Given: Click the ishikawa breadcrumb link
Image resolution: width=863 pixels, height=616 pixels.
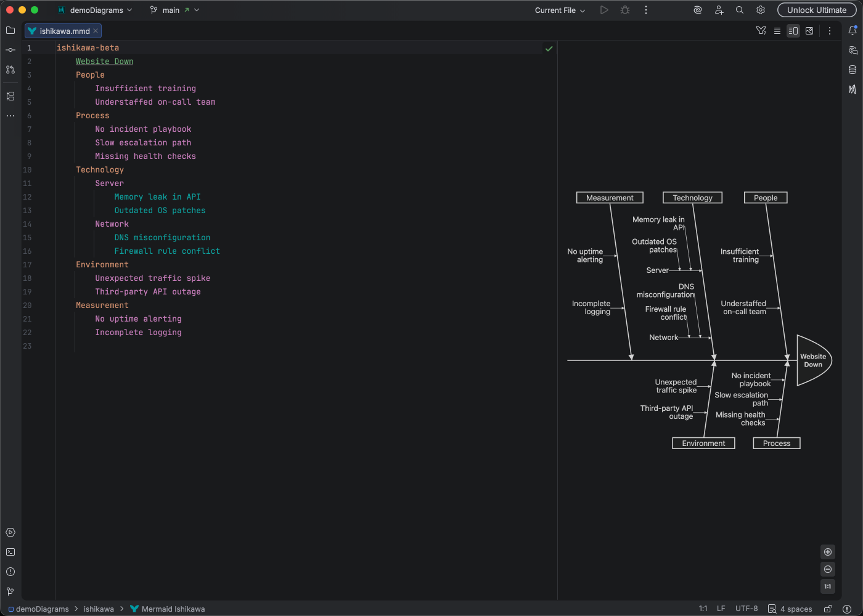Looking at the screenshot, I should tap(99, 609).
